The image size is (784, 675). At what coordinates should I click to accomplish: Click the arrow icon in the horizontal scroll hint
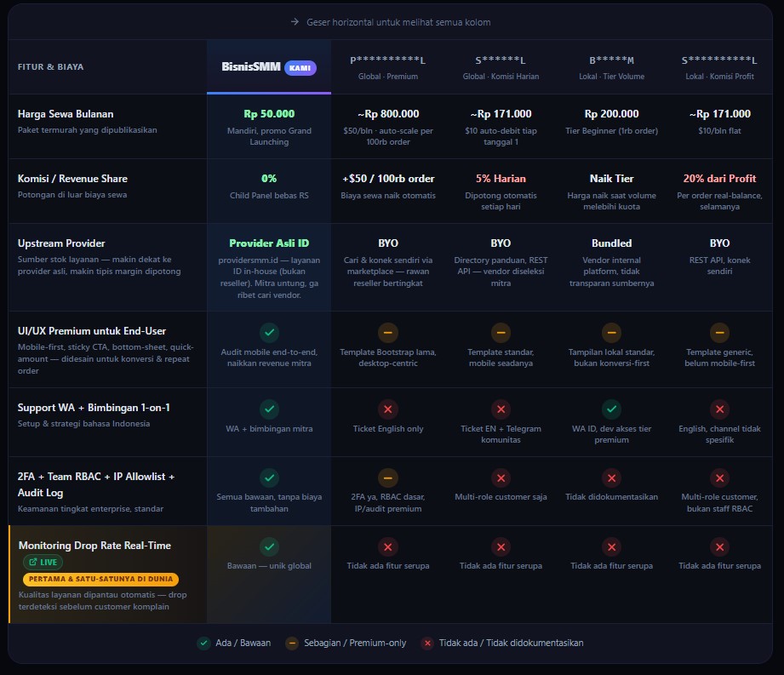(x=294, y=22)
